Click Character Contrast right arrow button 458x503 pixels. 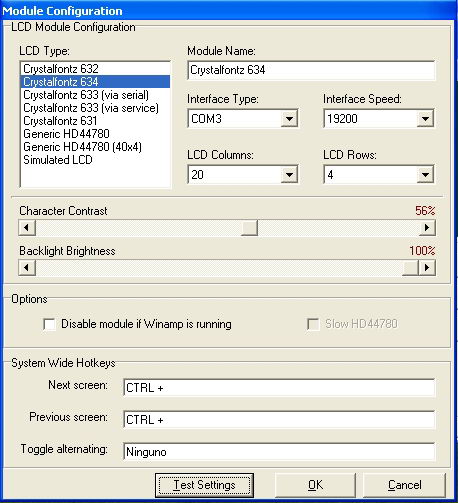pyautogui.click(x=427, y=228)
